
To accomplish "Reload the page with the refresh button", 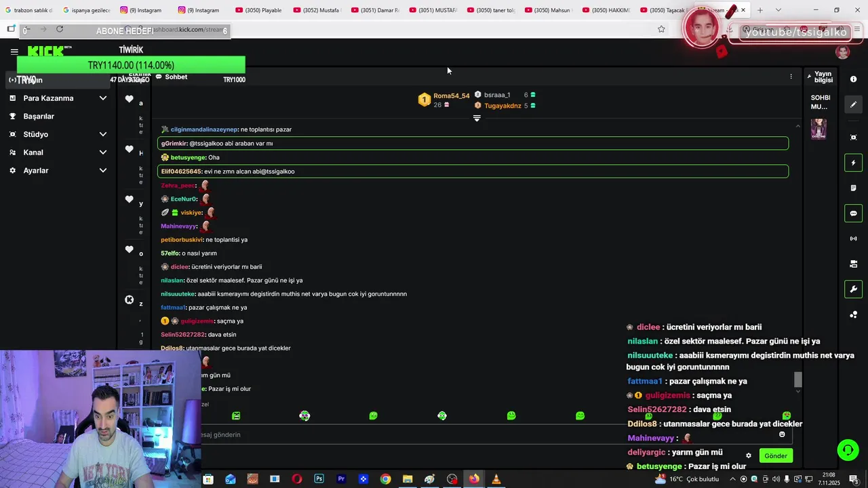I will pos(60,29).
